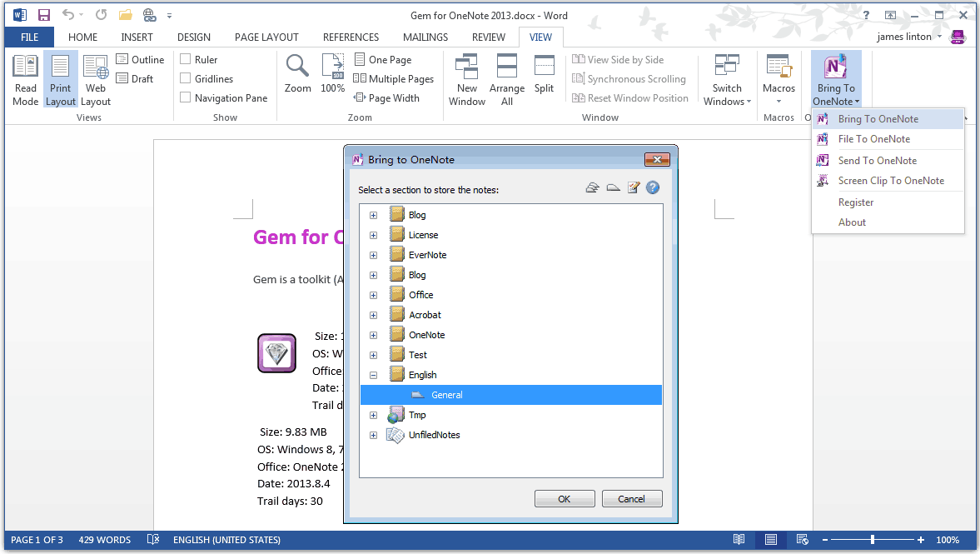Click the Web Layout icon in status bar

click(x=803, y=540)
